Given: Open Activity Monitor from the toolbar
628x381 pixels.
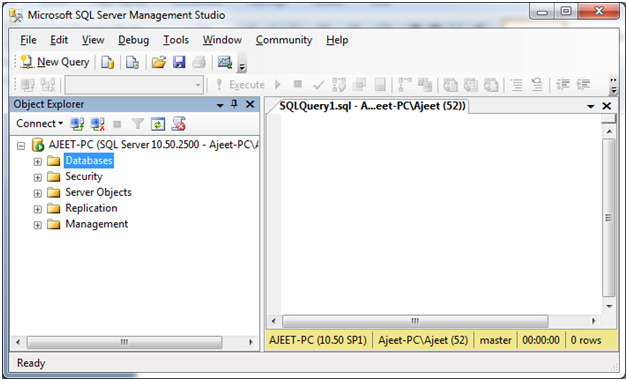Looking at the screenshot, I should tap(225, 62).
